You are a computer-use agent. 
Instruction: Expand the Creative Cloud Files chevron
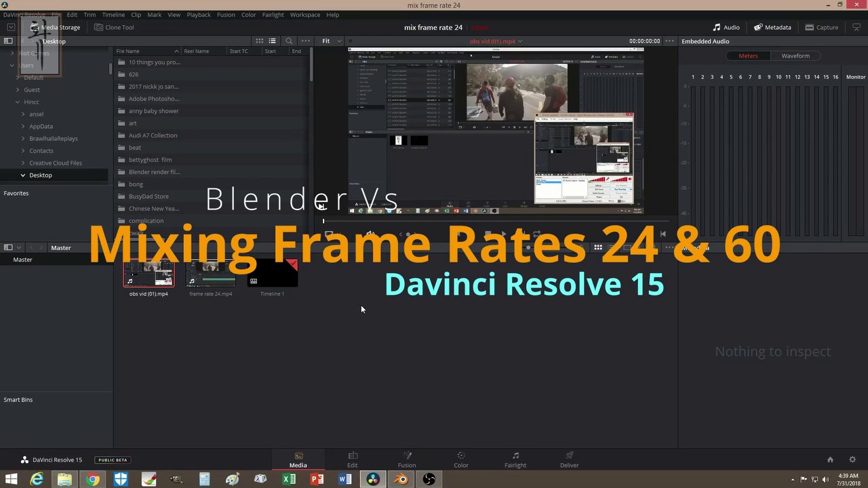[x=23, y=163]
